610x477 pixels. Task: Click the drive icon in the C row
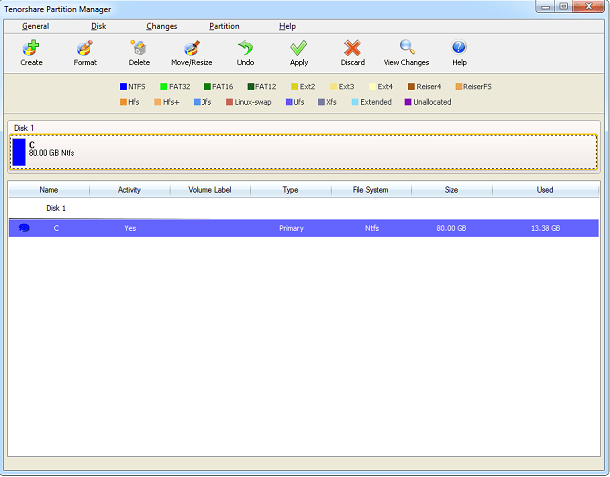pyautogui.click(x=24, y=228)
